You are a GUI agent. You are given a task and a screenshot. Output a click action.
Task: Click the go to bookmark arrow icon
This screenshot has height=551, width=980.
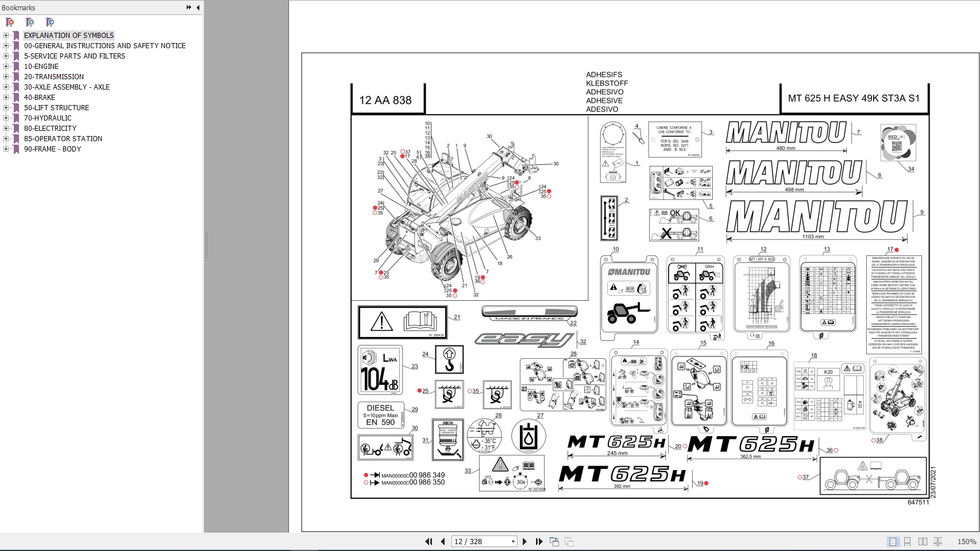click(x=50, y=22)
